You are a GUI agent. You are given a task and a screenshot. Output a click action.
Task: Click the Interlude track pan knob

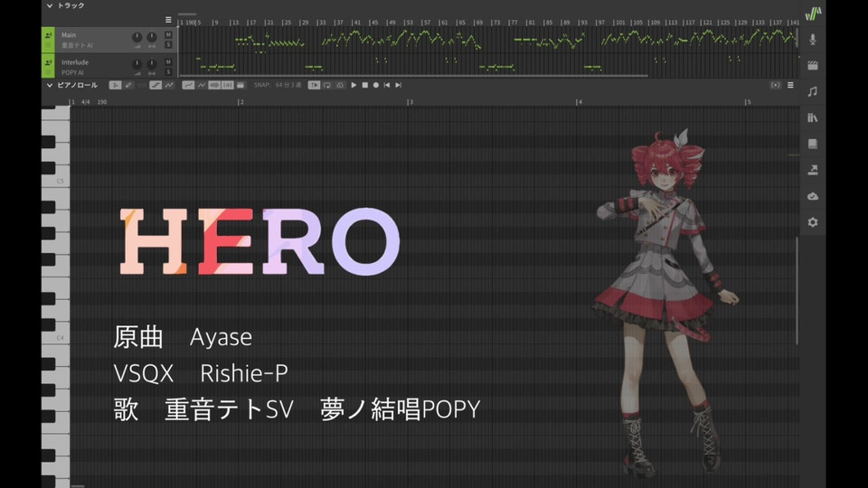click(151, 64)
